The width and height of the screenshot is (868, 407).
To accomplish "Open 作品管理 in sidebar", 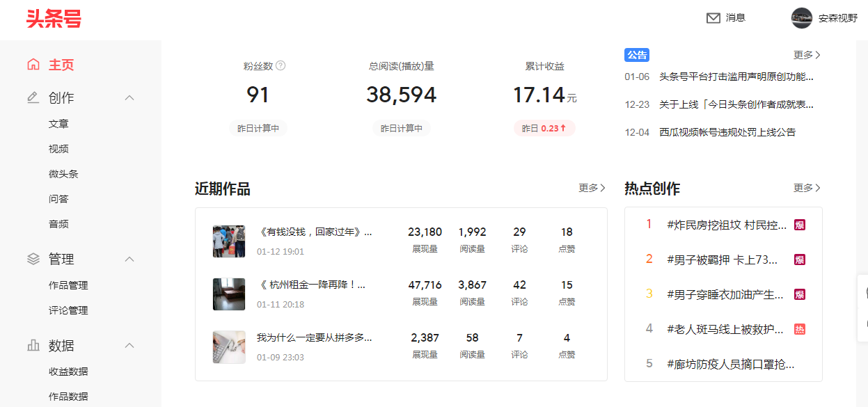I will tap(68, 285).
